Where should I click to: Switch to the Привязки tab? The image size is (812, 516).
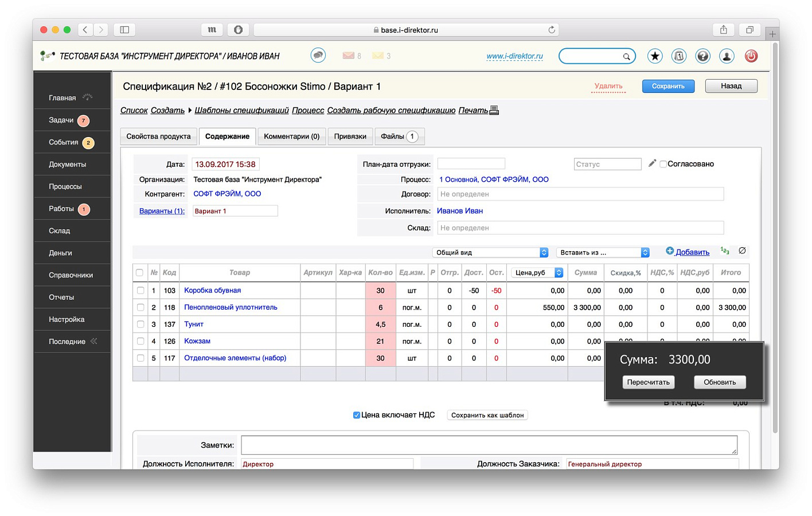click(x=350, y=136)
